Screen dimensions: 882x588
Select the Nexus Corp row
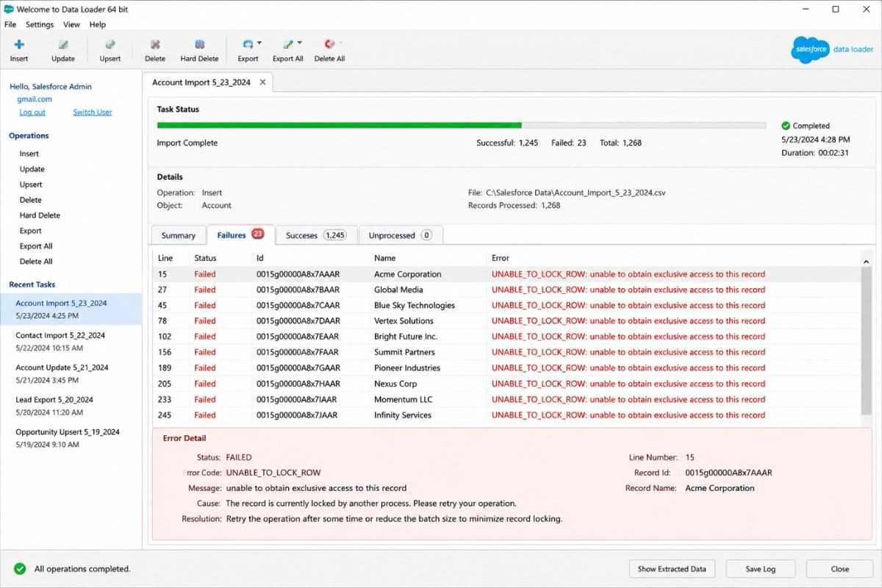[x=506, y=384]
